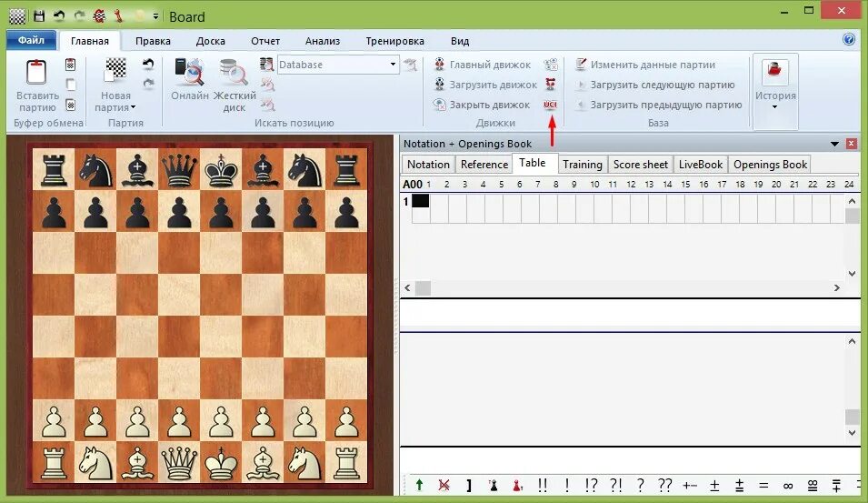Open the Training tab
Screen dimensions: 868x503
[x=583, y=165]
